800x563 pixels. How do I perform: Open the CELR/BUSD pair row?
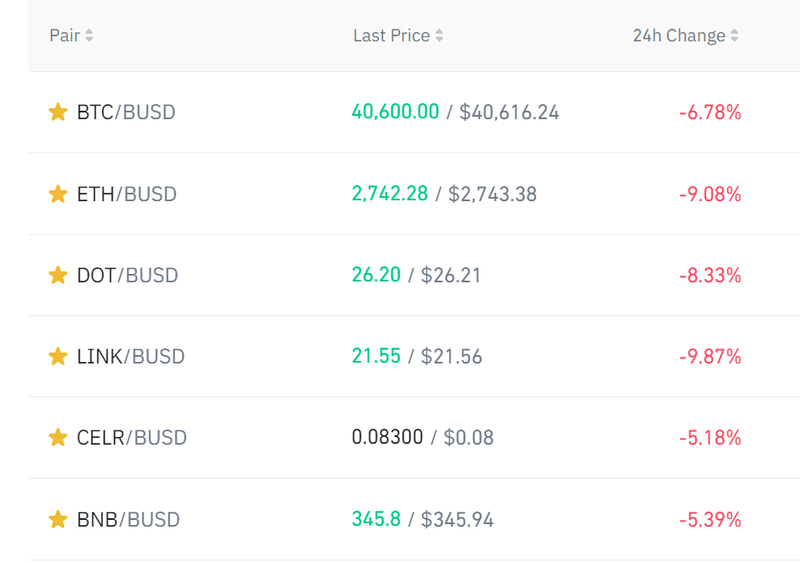pos(132,438)
